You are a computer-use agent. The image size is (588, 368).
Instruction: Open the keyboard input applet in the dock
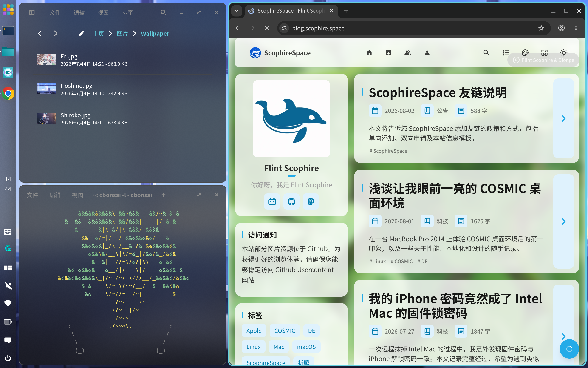tap(8, 232)
